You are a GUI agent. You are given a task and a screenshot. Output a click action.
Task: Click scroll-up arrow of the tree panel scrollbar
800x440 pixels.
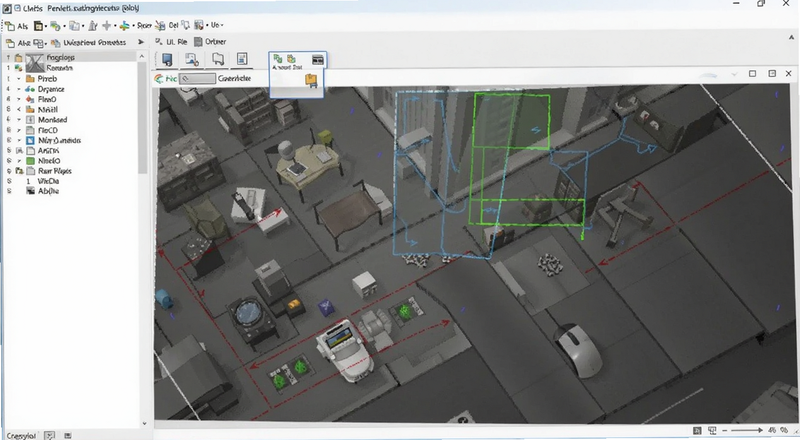(x=142, y=56)
